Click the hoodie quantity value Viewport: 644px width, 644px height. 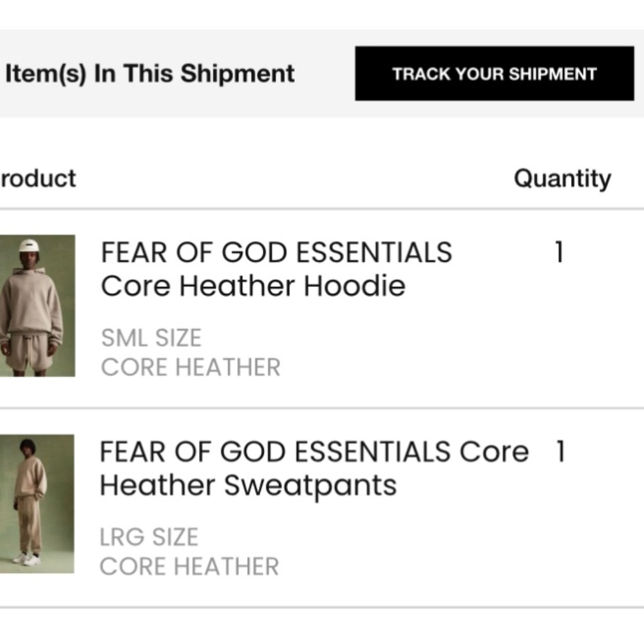558,253
